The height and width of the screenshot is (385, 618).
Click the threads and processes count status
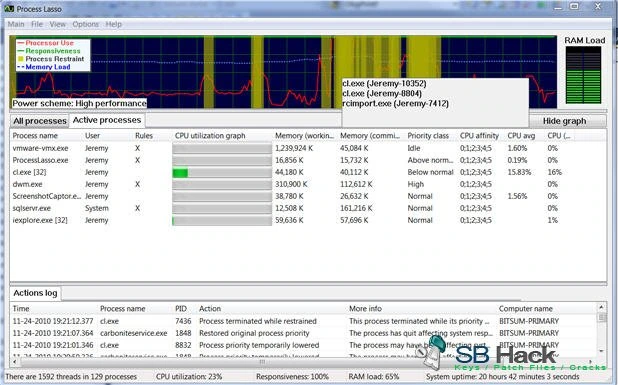point(71,377)
